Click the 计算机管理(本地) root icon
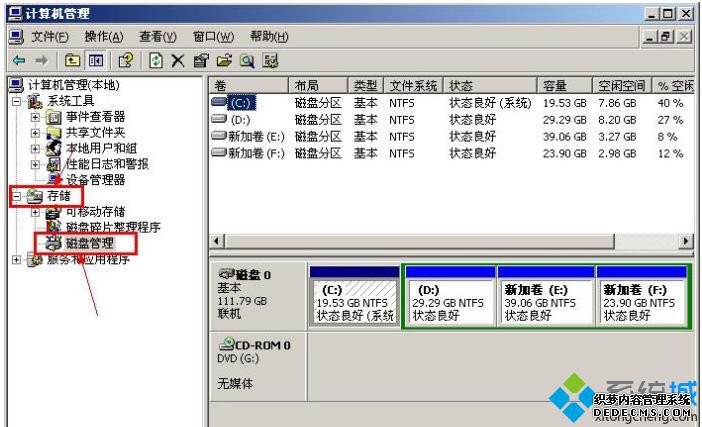The image size is (702, 427). (x=17, y=85)
